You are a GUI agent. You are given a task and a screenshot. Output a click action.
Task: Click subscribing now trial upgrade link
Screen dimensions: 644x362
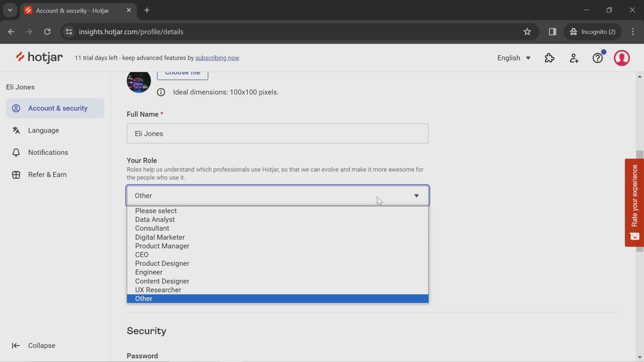[217, 57]
